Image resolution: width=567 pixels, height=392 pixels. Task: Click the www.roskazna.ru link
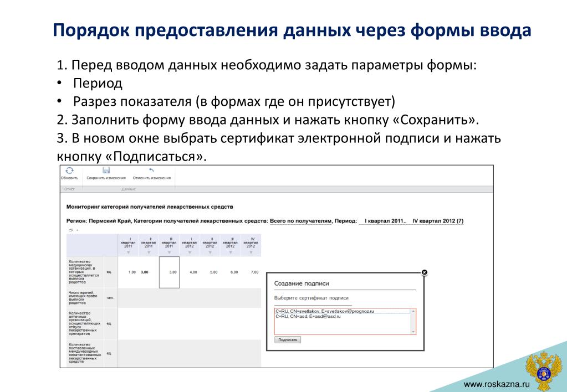tap(497, 384)
